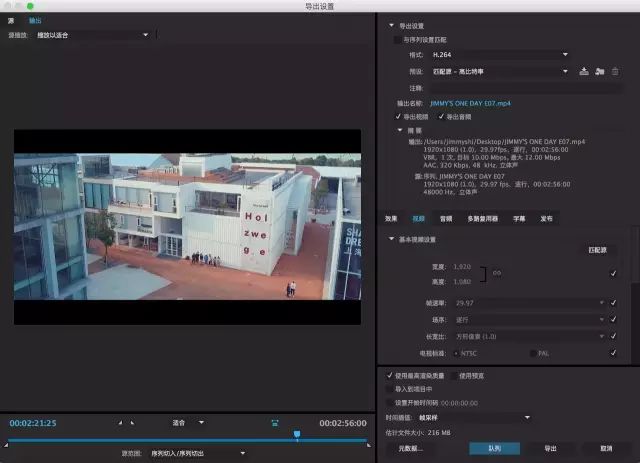
Task: Open the 效果 tab
Action: tap(391, 219)
